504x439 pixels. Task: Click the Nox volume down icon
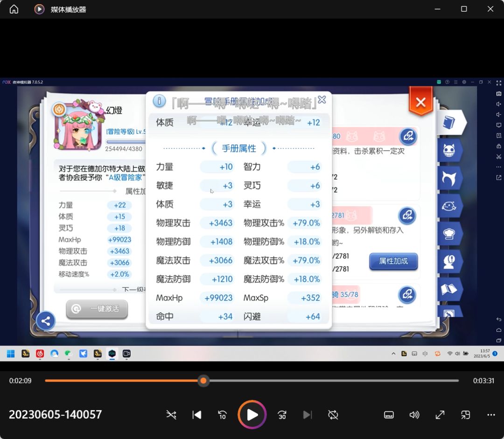498,114
